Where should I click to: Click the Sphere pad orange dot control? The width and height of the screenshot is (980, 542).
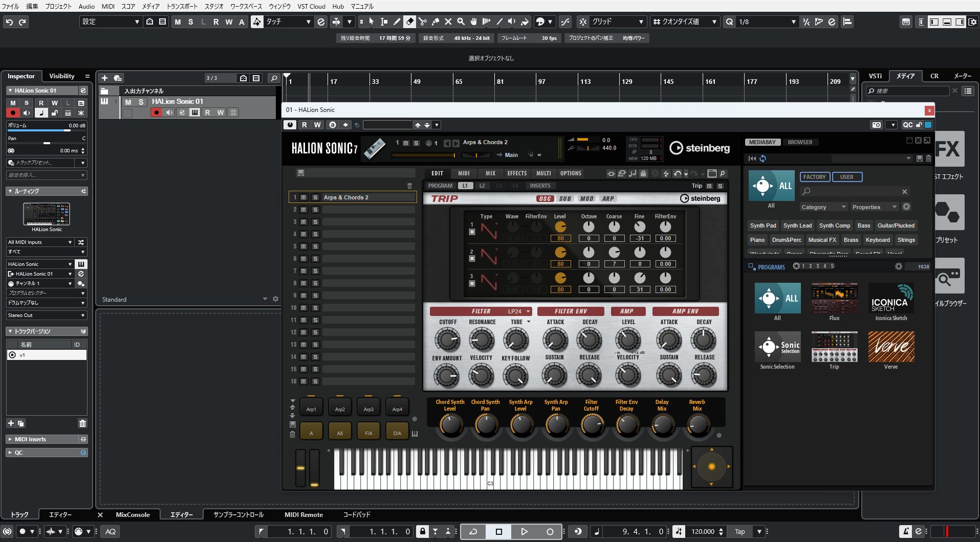click(711, 466)
